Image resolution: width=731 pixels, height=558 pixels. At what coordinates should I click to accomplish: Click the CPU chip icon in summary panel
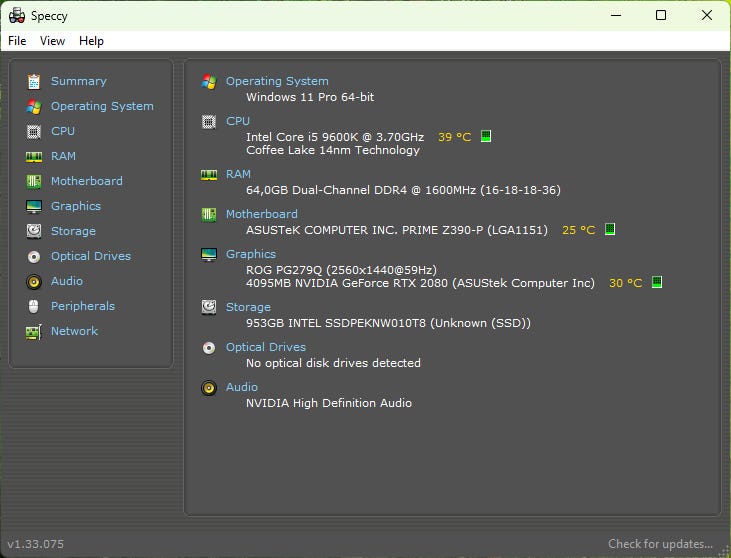(209, 122)
